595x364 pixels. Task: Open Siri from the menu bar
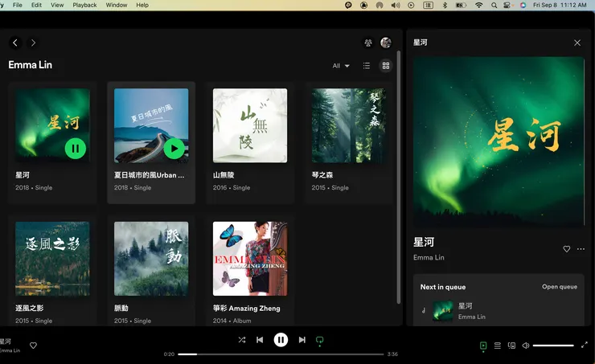click(x=523, y=5)
